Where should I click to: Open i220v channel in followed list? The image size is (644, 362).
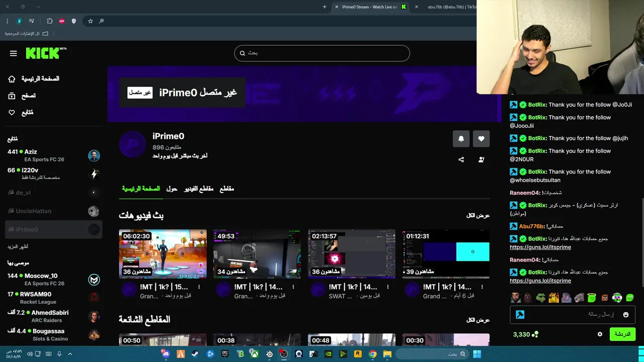[x=53, y=174]
